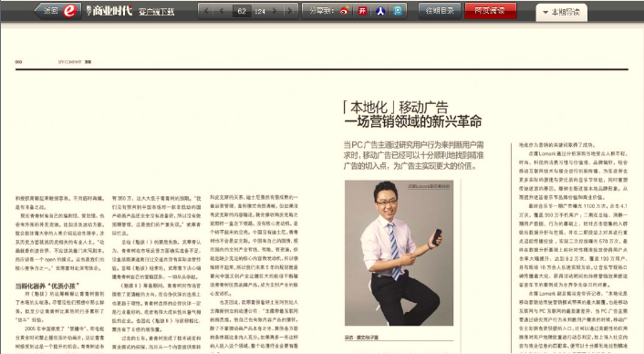Open the 商业时代 magazine title link

(109, 11)
